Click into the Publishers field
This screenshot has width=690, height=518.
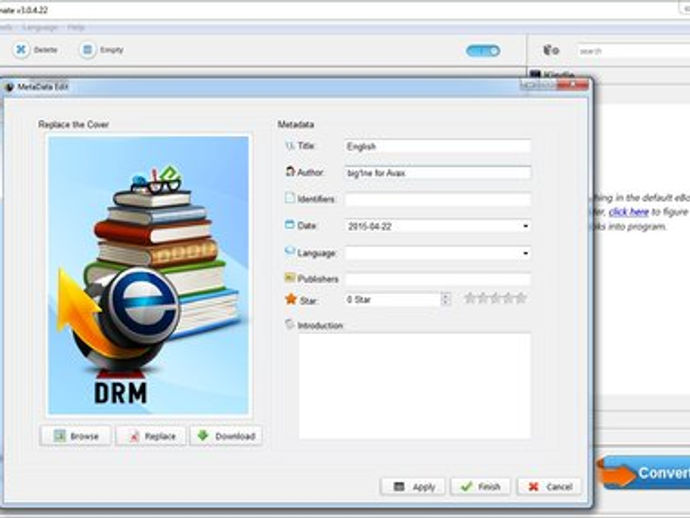[x=438, y=279]
